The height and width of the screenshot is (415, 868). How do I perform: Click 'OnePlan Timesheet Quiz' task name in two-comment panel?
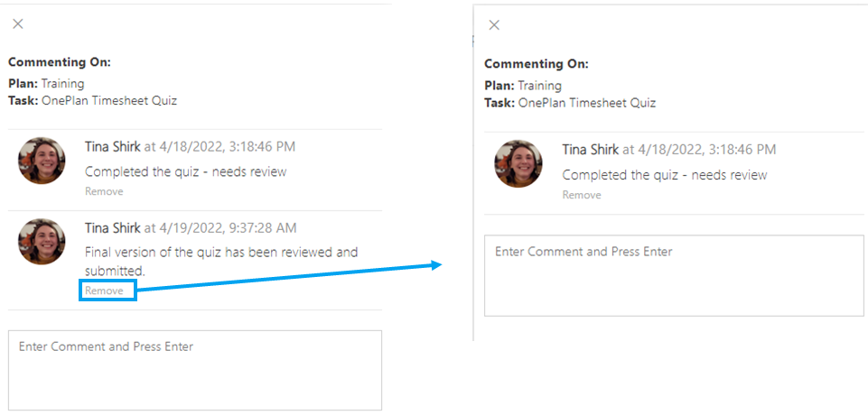click(x=109, y=101)
